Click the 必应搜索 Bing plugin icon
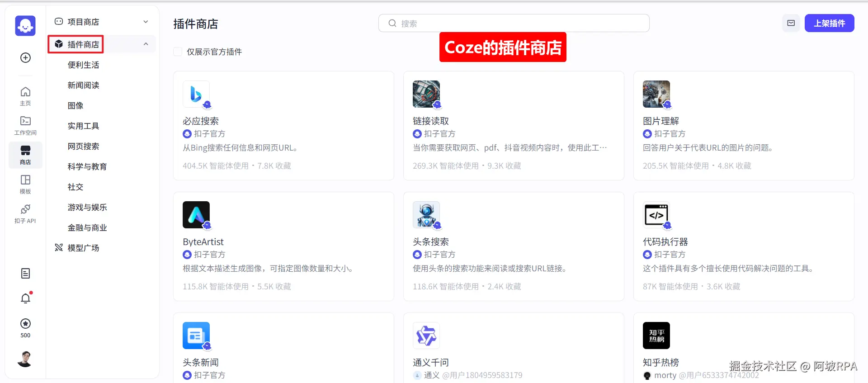868x383 pixels. [x=196, y=94]
